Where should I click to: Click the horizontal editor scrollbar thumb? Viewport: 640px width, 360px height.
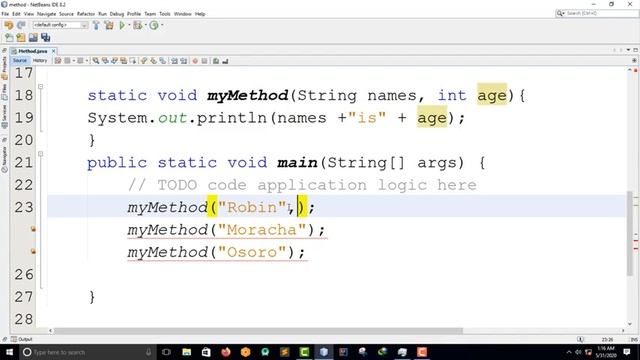click(259, 331)
